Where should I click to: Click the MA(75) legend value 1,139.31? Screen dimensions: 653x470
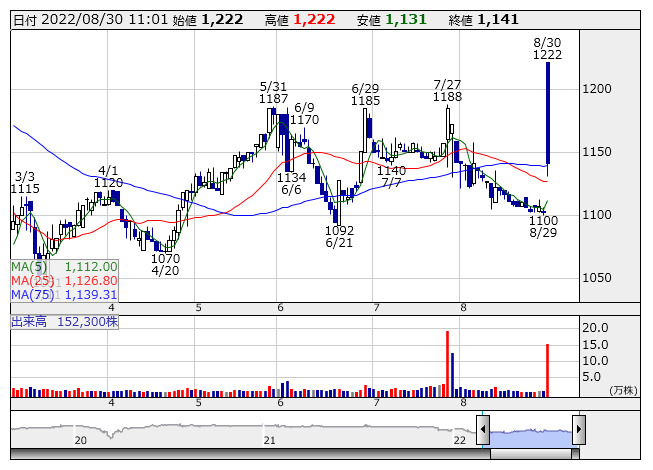[x=91, y=294]
